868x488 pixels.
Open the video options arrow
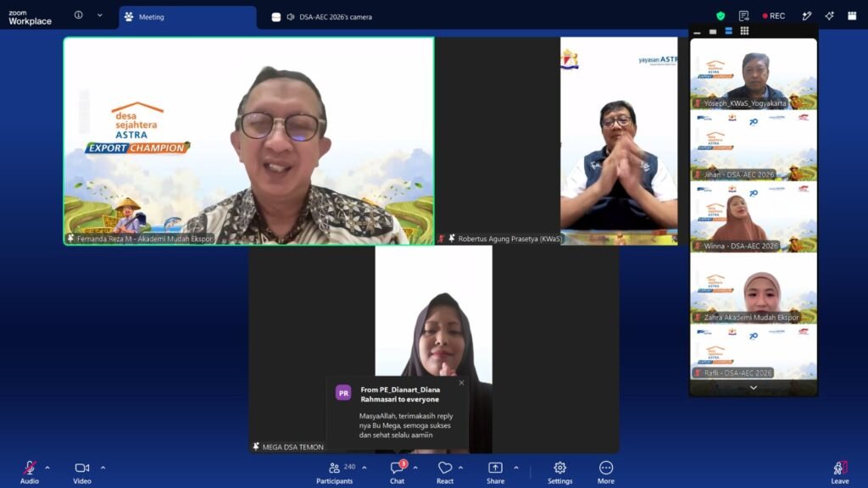pos(103,468)
